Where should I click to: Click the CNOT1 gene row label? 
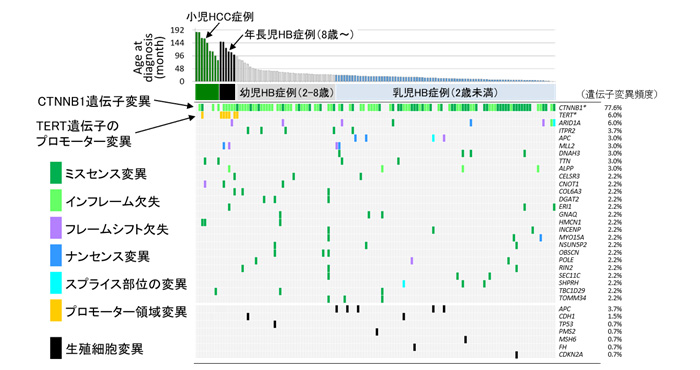click(x=569, y=183)
